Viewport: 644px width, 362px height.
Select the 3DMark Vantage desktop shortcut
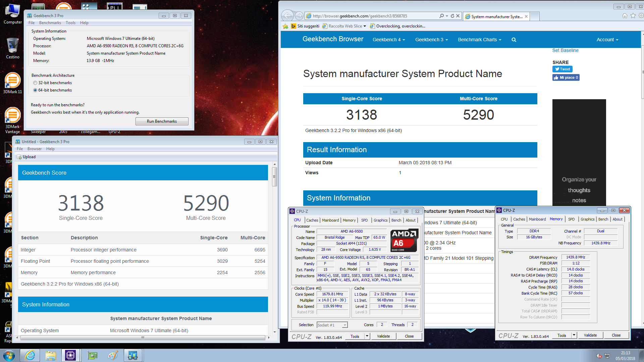[12, 120]
